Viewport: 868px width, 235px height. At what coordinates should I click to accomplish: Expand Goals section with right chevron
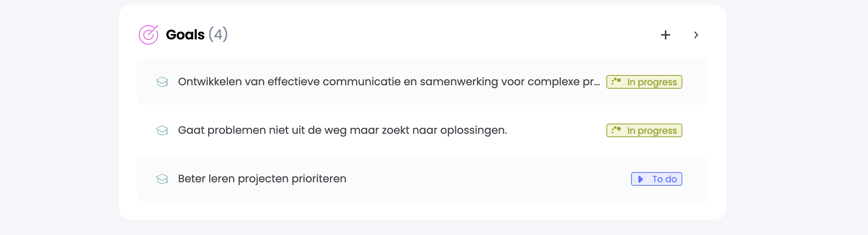point(696,35)
